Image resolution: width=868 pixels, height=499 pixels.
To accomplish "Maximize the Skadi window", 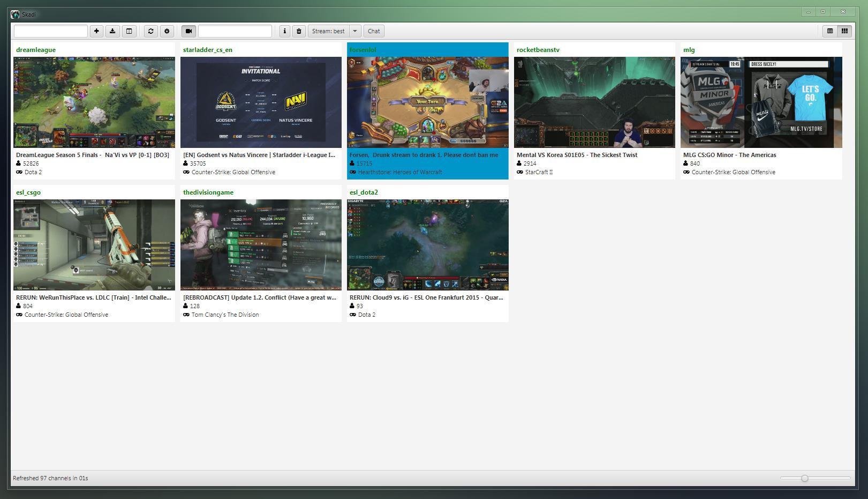I will (x=823, y=12).
